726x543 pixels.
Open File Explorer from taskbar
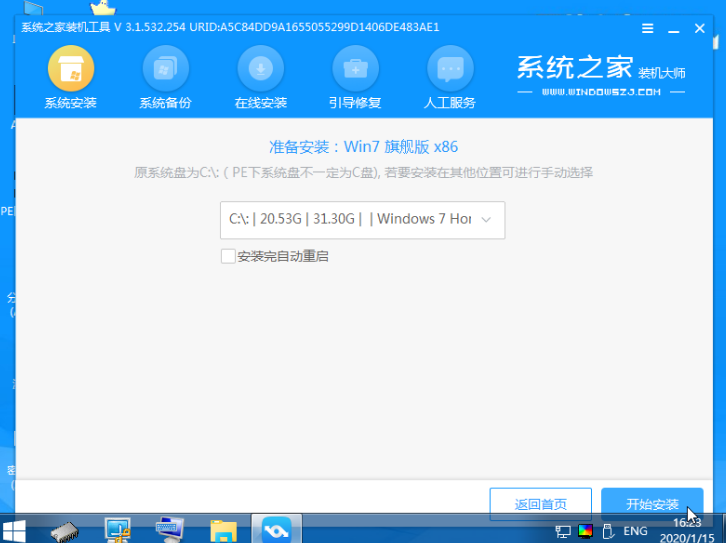click(x=224, y=531)
